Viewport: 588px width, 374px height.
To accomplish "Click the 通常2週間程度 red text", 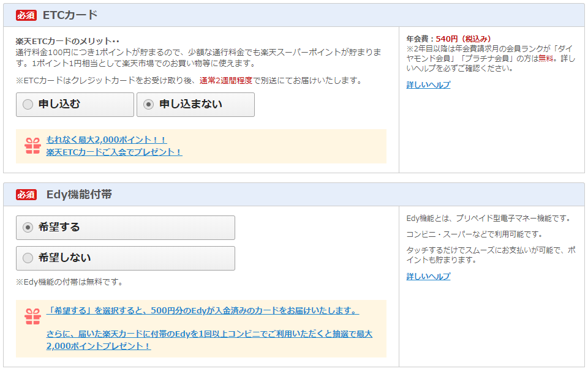I will click(x=226, y=81).
